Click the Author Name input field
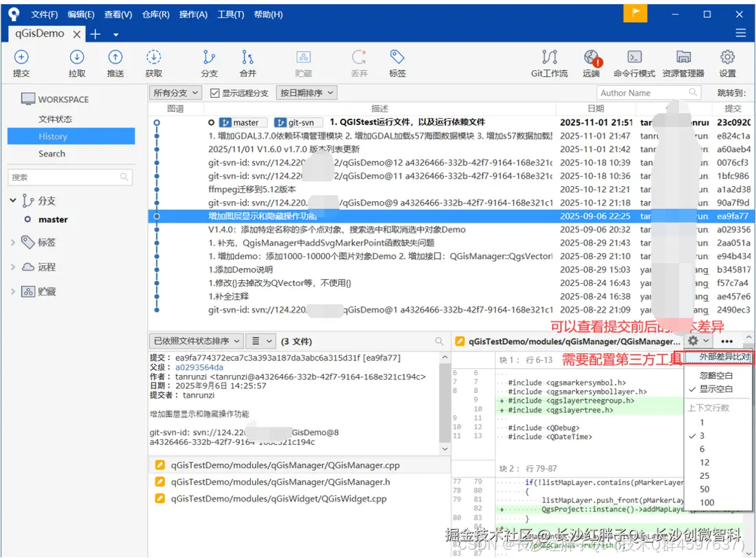Screen dimensions: 756x558 tap(649, 93)
